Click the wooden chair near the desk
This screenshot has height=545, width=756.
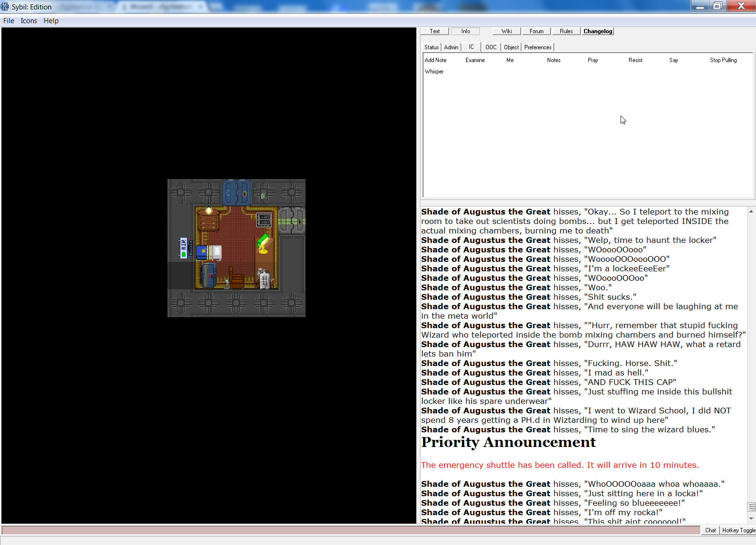pos(236,278)
